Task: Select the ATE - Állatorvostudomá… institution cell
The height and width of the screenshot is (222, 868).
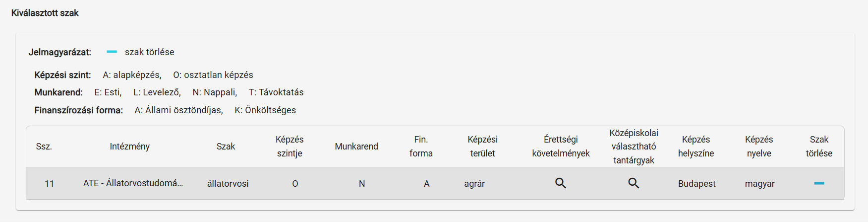Action: [x=133, y=183]
